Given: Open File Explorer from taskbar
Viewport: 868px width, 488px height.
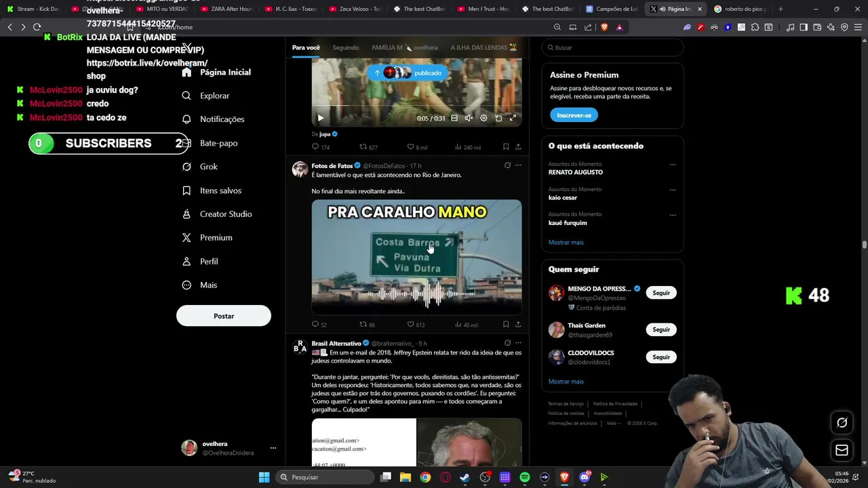Looking at the screenshot, I should [x=405, y=477].
